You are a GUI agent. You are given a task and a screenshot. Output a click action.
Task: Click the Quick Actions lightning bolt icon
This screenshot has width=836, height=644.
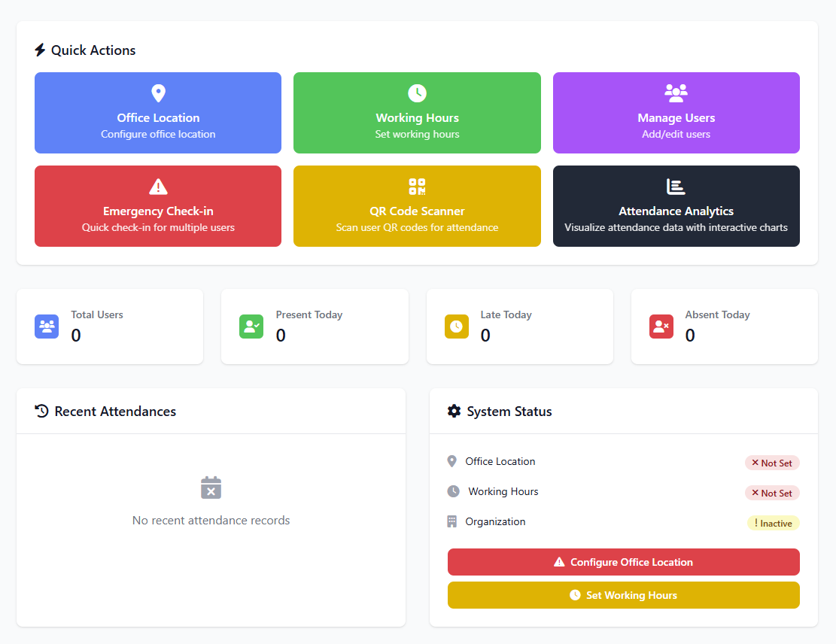40,50
